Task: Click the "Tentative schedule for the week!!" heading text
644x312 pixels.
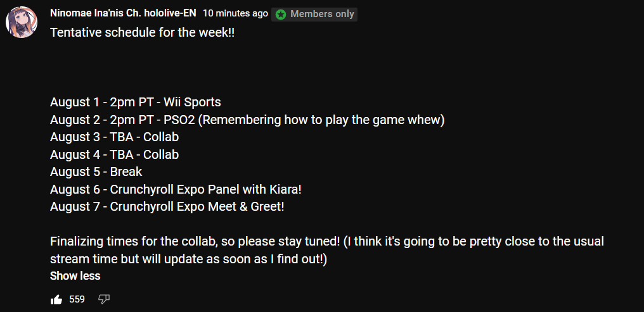Action: [142, 32]
